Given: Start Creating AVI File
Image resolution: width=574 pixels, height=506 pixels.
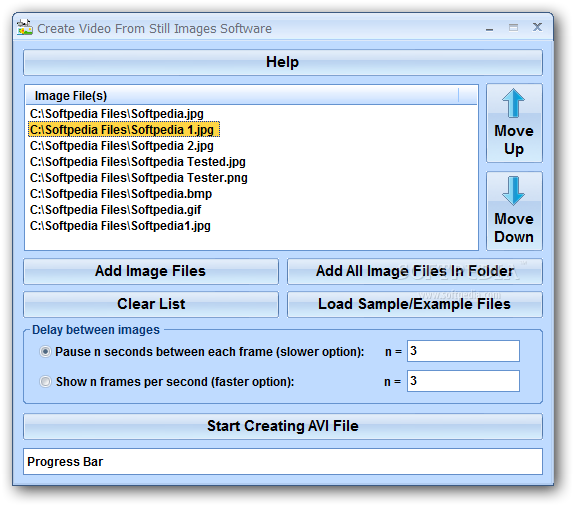Looking at the screenshot, I should pyautogui.click(x=283, y=427).
